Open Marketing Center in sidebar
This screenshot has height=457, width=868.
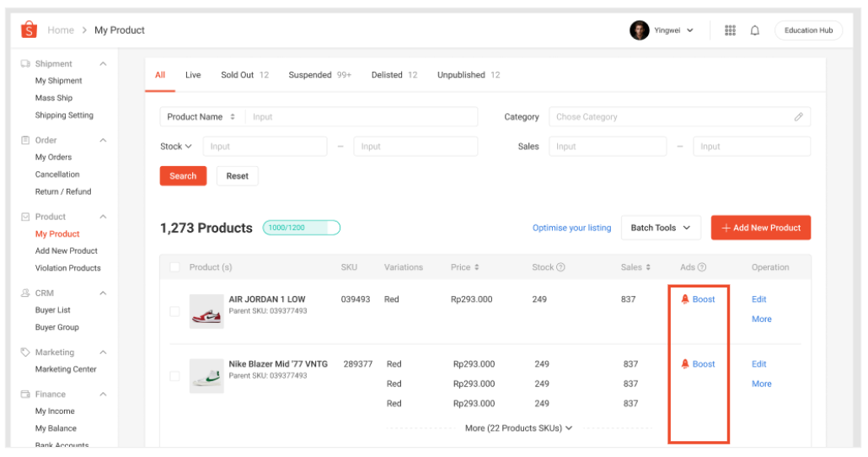(x=66, y=369)
